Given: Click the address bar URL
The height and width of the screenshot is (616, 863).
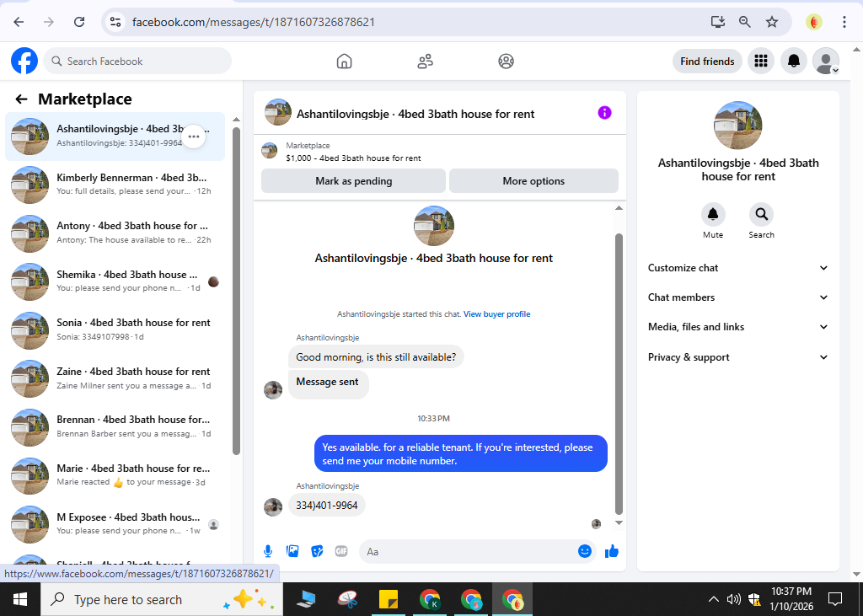Looking at the screenshot, I should tap(253, 22).
